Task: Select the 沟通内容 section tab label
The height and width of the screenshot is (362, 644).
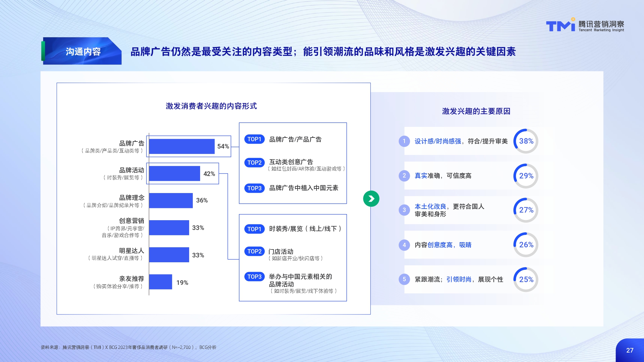Action: point(83,52)
